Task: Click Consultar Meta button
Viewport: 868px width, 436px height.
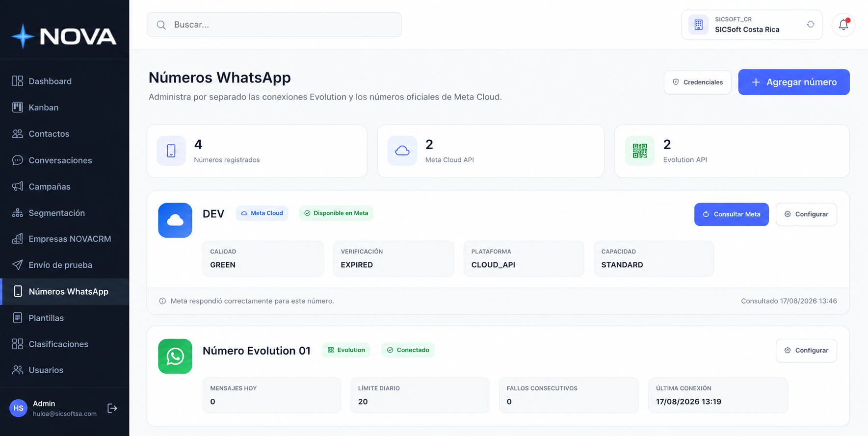Action: (732, 214)
